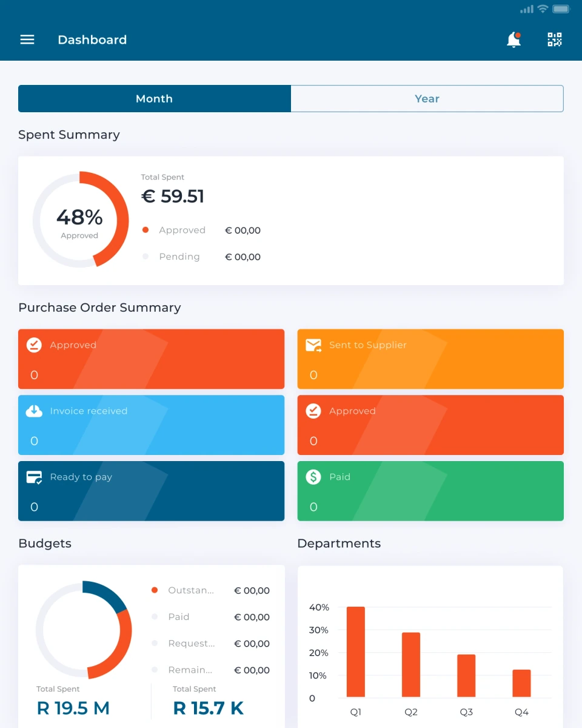The height and width of the screenshot is (728, 582).
Task: Click the R 15.7 K total spent value
Action: pos(209,708)
